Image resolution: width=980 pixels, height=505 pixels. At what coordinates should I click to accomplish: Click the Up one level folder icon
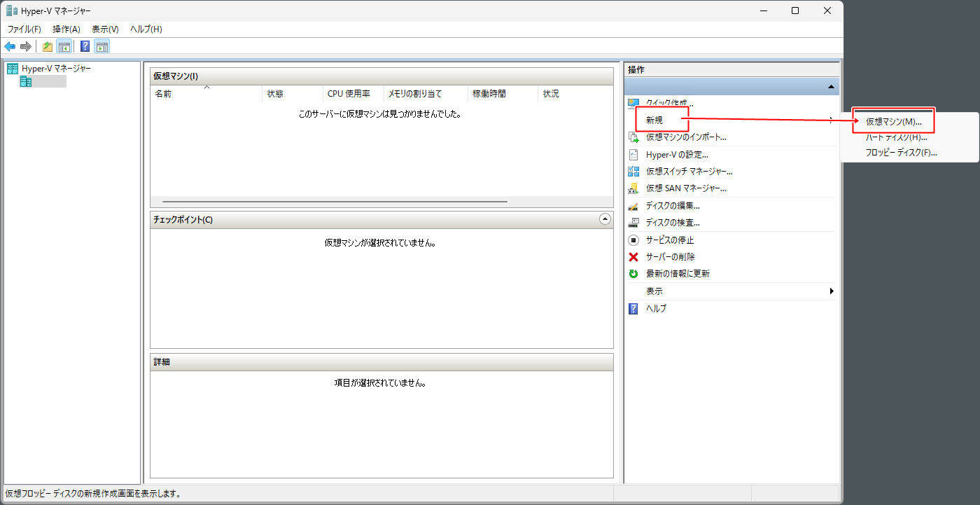[48, 47]
